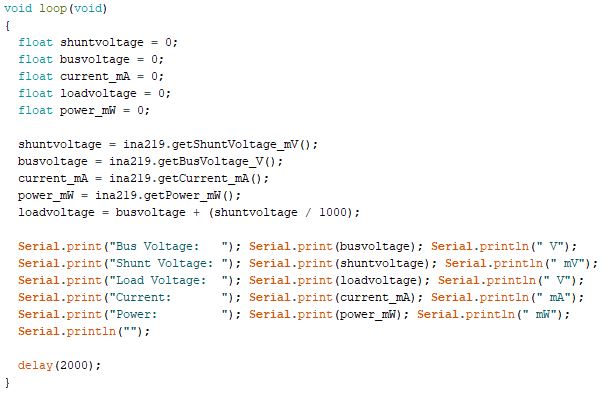Place cursor on 'float shuntvoltage = 0' line
606x393 pixels.
(98, 42)
